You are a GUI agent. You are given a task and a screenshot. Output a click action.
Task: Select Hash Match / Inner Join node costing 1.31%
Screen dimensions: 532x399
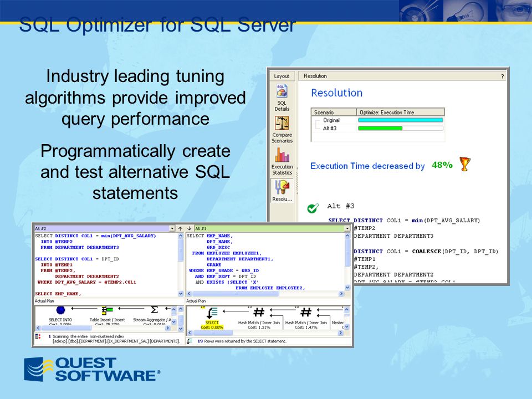coord(259,318)
